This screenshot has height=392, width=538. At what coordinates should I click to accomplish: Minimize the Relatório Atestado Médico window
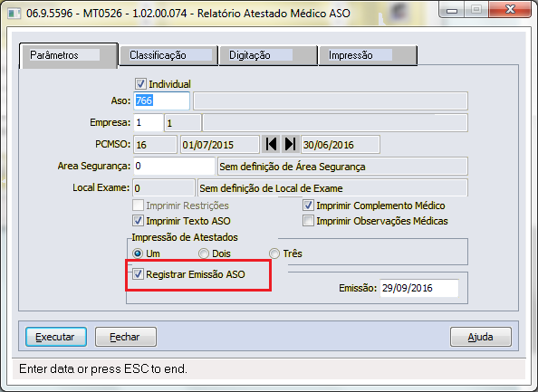pos(452,10)
